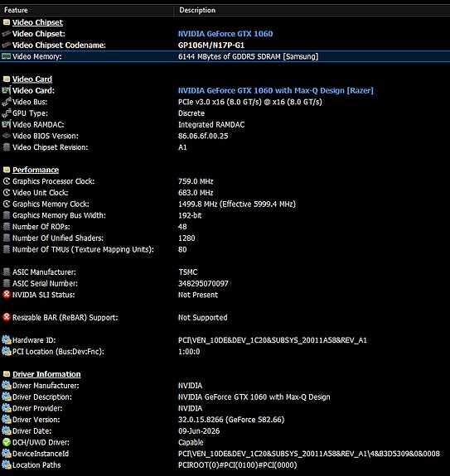Click the Video Chipset section folder icon
The width and height of the screenshot is (450, 476).
7,22
